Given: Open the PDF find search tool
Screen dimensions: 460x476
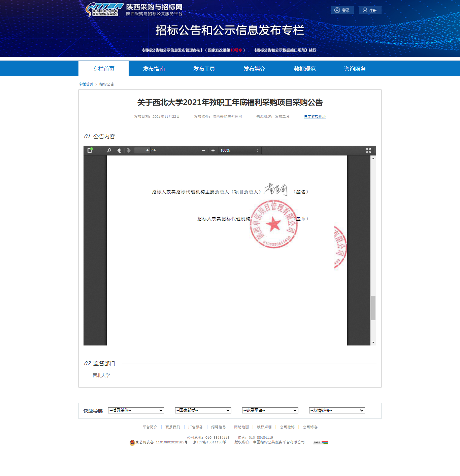Looking at the screenshot, I should 109,150.
